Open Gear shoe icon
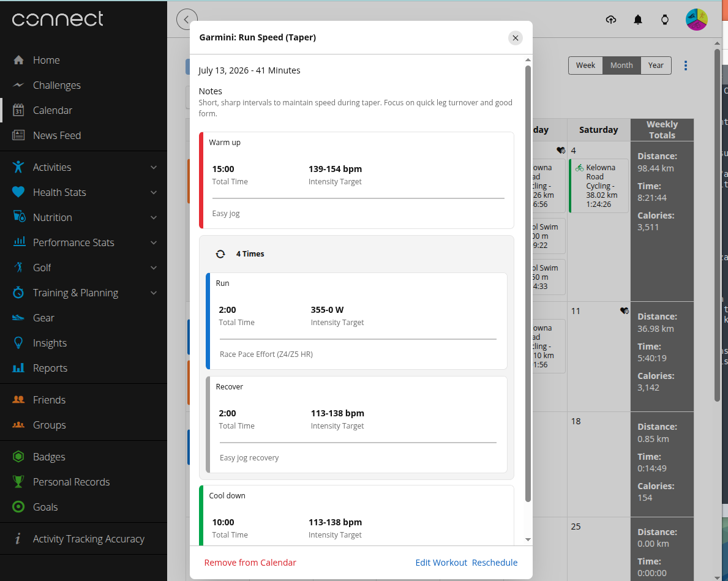The width and height of the screenshot is (728, 581). pos(18,318)
